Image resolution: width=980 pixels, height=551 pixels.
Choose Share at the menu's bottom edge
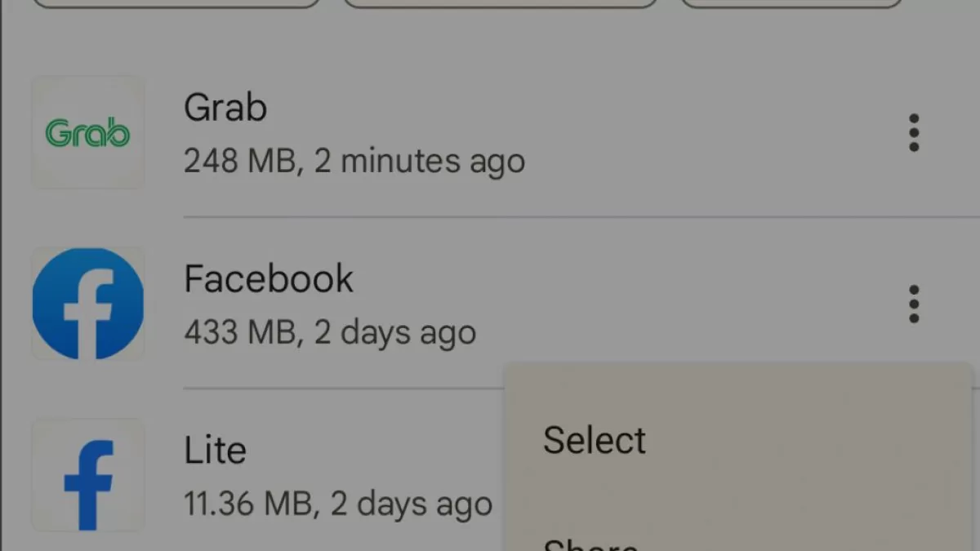coord(591,544)
